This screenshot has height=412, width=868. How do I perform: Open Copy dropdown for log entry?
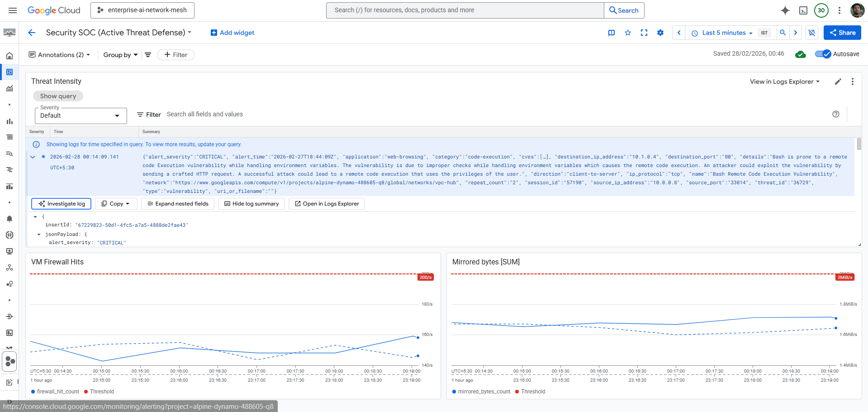pos(116,204)
